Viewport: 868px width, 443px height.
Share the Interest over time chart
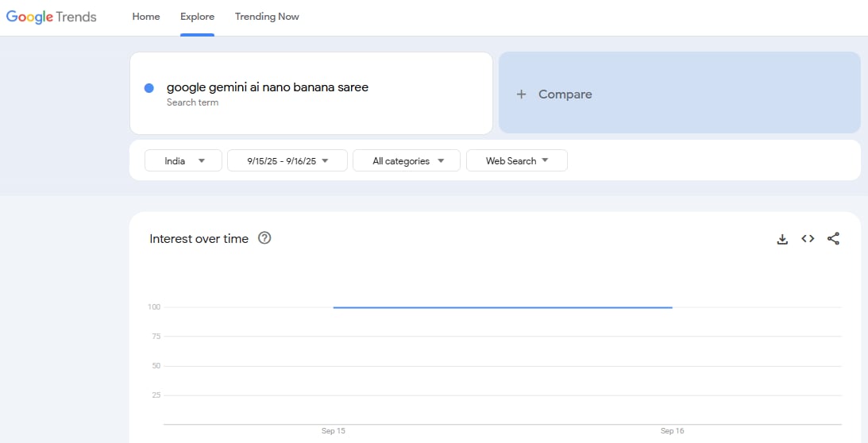(833, 239)
